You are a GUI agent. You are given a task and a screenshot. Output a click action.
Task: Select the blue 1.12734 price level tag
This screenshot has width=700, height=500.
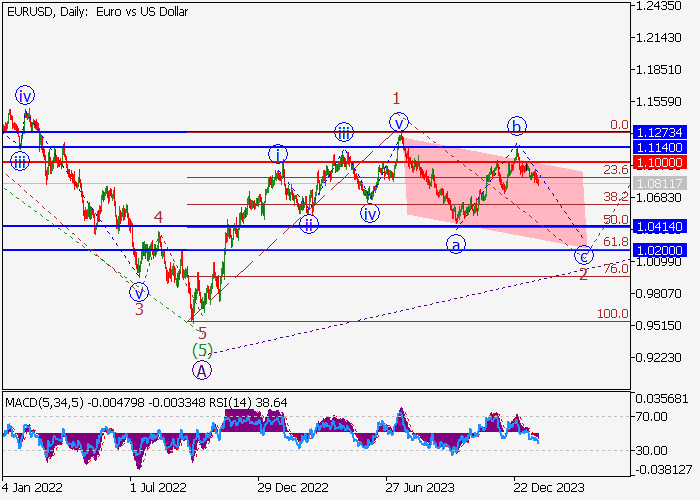click(660, 133)
